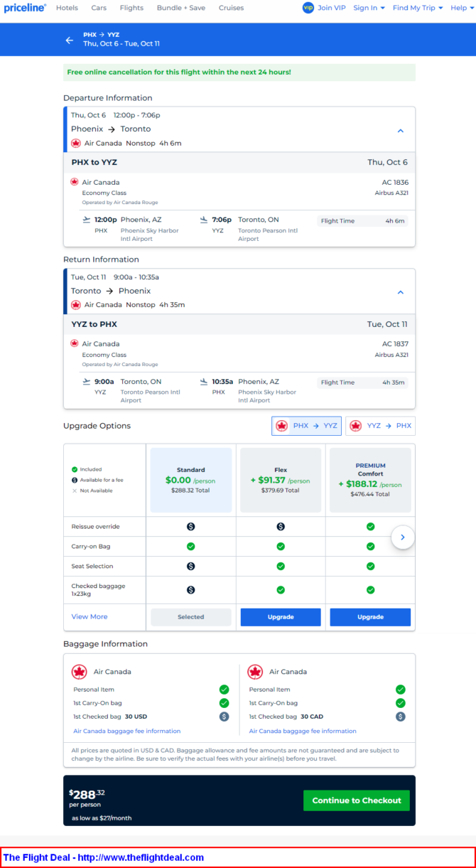Click the dollar icon for Standard Seat Selection
The width and height of the screenshot is (476, 868).
click(x=190, y=567)
